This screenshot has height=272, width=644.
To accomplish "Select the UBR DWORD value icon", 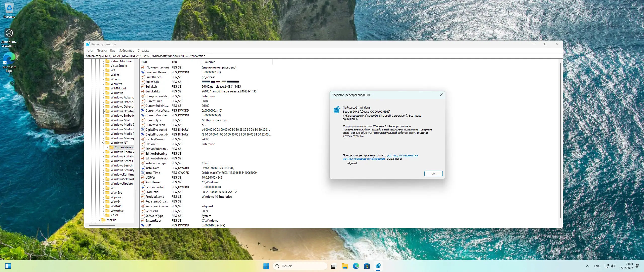I will point(143,225).
